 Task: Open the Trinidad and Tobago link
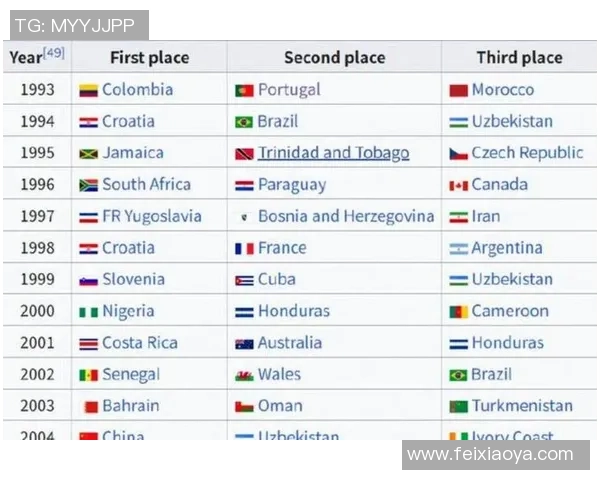coord(333,153)
